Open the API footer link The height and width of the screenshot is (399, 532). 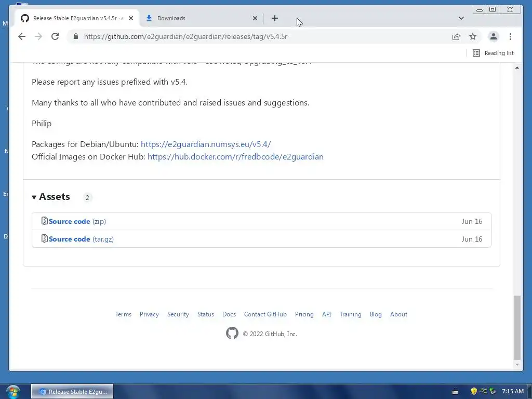click(x=327, y=314)
